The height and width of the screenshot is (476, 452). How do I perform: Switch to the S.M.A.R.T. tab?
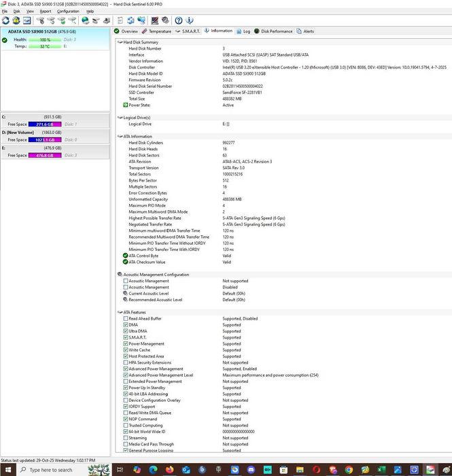pos(188,31)
